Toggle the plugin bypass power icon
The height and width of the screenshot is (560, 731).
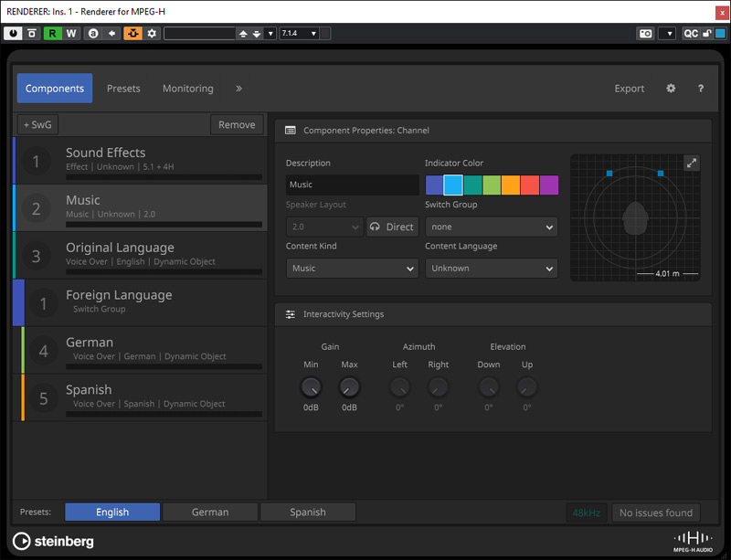tap(13, 33)
